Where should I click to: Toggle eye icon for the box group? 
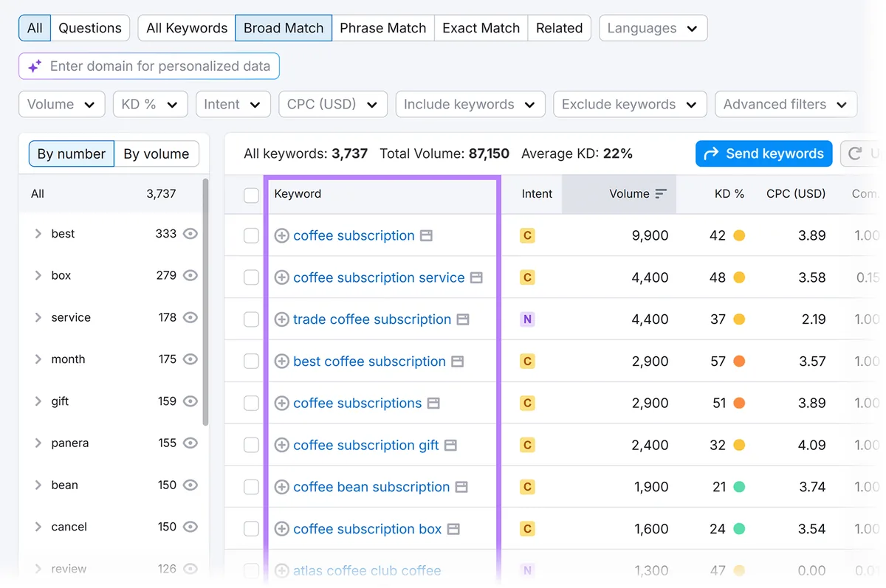click(x=190, y=276)
